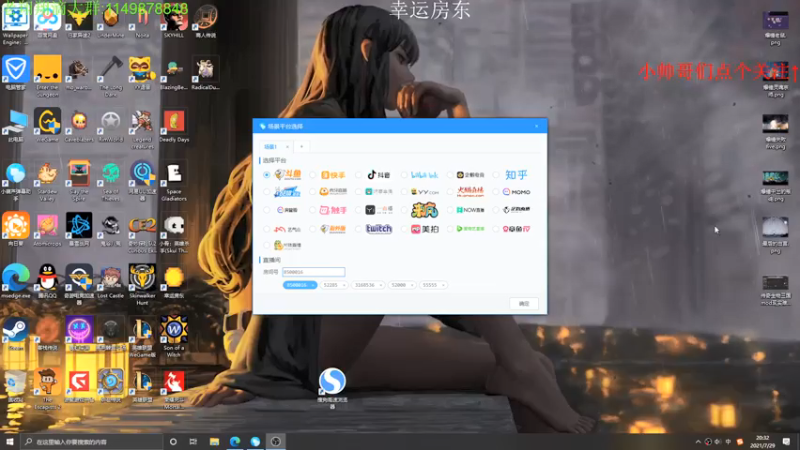The width and height of the screenshot is (800, 450).
Task: Click the Huomao live logo in the platform list
Action: (x=470, y=192)
